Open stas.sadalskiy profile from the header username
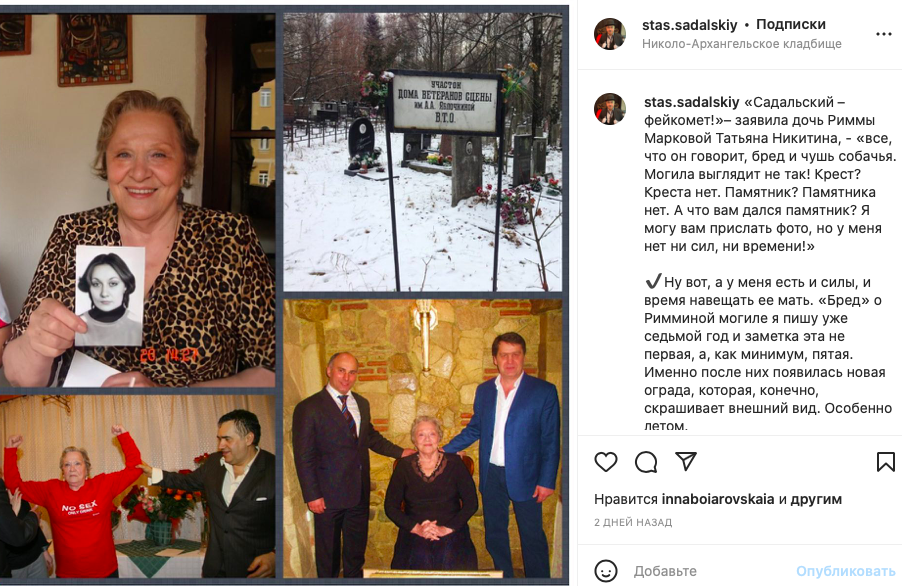 690,25
